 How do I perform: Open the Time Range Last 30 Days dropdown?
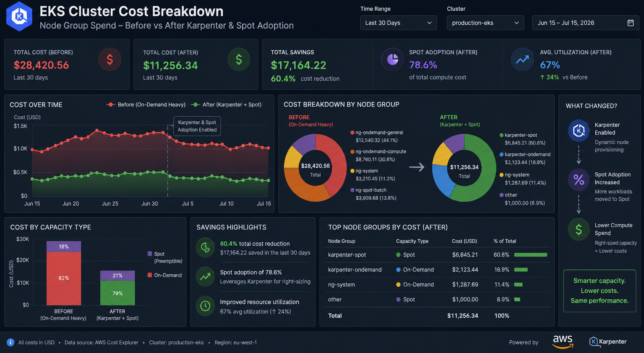pyautogui.click(x=398, y=23)
